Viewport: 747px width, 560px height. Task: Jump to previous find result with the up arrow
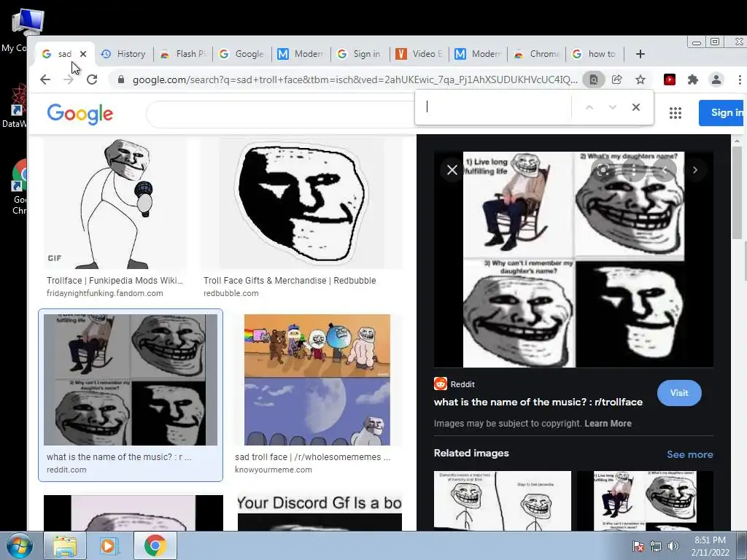coord(589,107)
